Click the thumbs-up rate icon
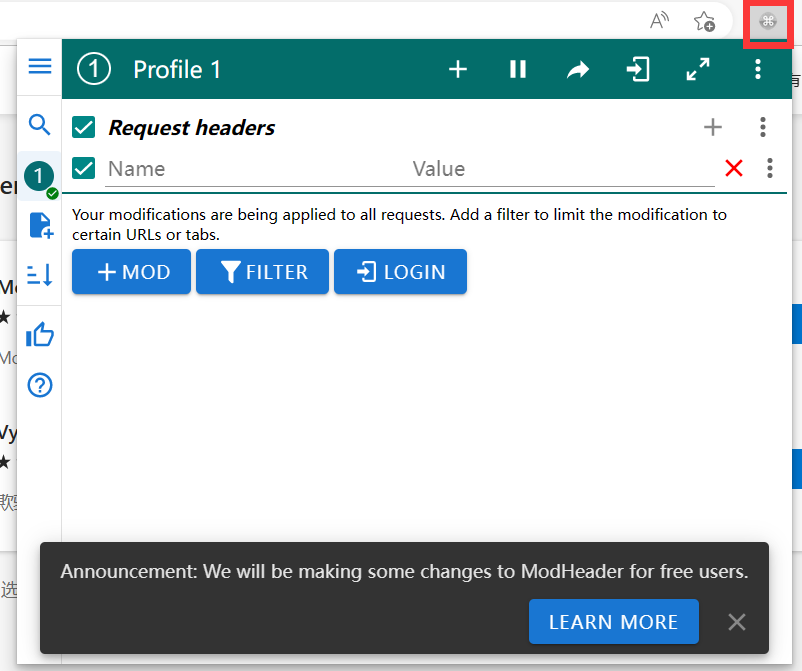 tap(39, 334)
